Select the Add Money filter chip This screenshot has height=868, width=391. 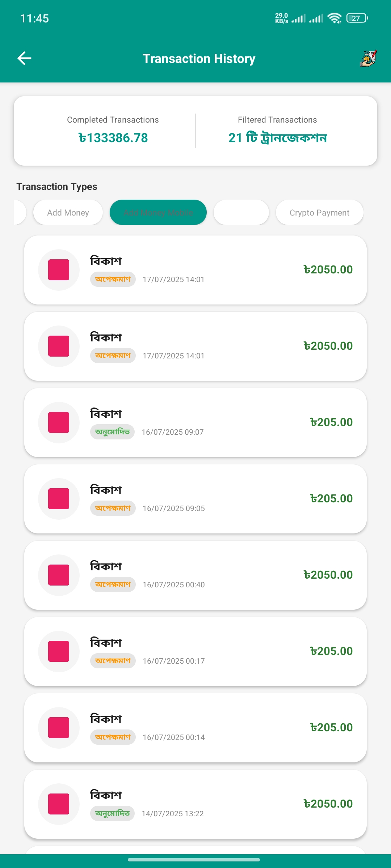(x=68, y=213)
